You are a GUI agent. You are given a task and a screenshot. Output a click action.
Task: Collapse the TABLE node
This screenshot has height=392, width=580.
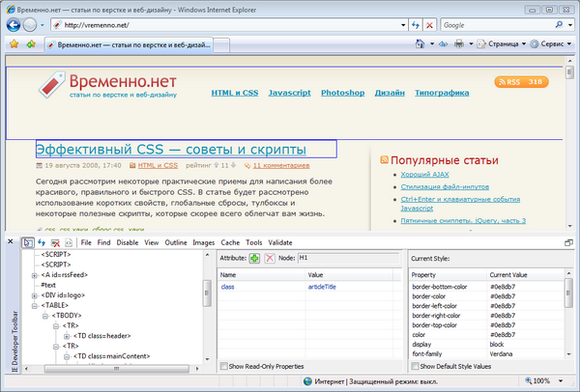click(35, 306)
